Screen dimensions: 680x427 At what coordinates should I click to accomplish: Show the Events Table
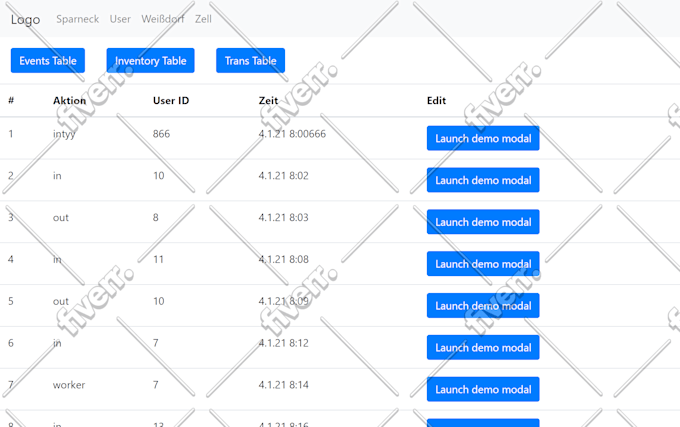[x=48, y=60]
